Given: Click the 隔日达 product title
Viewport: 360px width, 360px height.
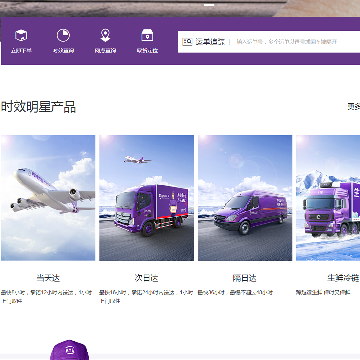Looking at the screenshot, I should coord(244,278).
